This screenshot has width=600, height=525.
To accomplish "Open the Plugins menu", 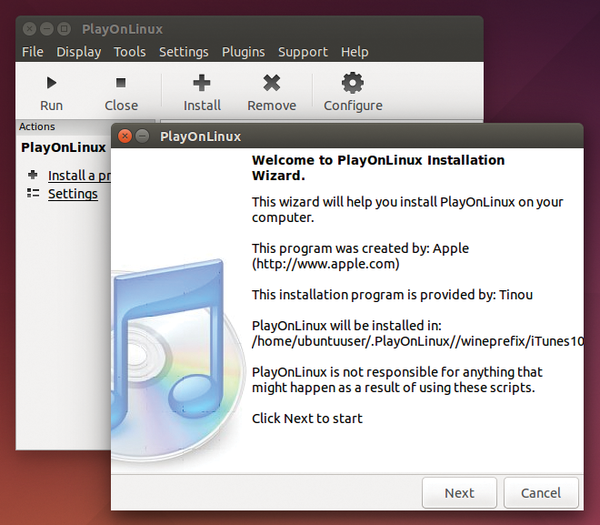I will point(243,52).
